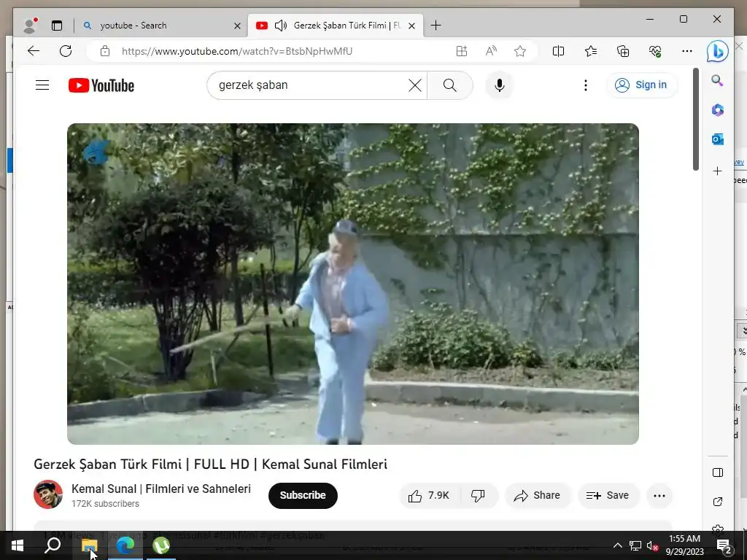Click the page vertical scrollbar
This screenshot has height=560, width=747.
click(695, 119)
